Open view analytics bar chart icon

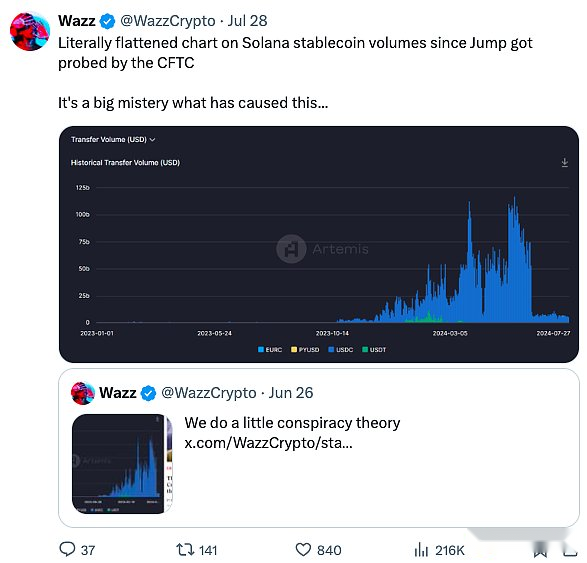point(421,549)
